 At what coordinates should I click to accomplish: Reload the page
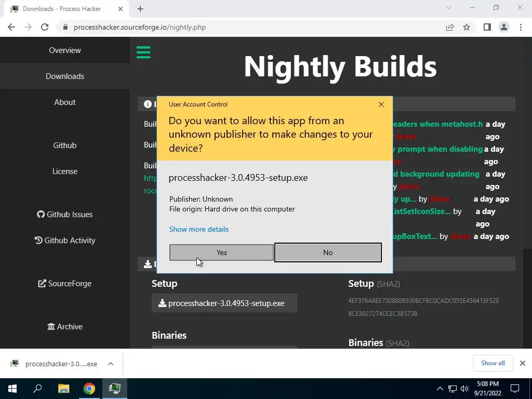45,27
